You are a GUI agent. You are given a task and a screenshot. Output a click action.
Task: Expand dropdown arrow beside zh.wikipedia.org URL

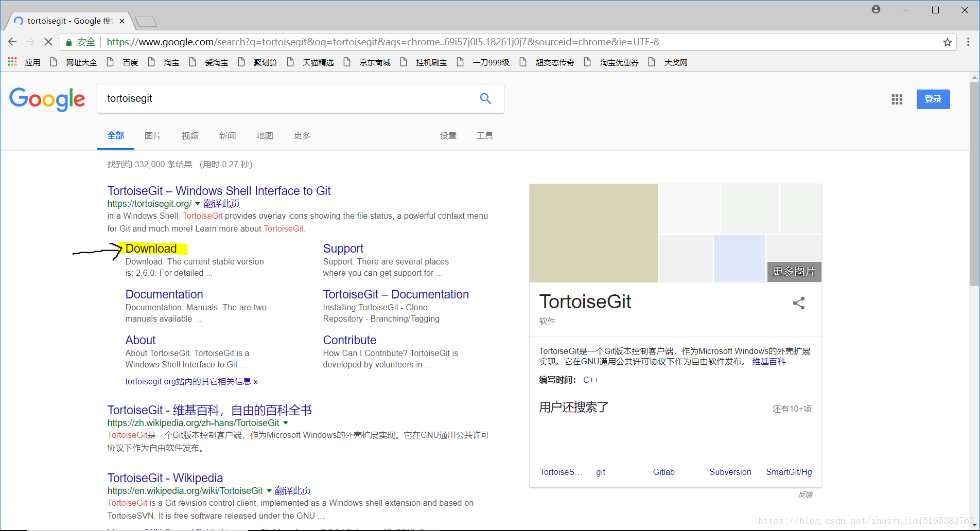click(286, 423)
